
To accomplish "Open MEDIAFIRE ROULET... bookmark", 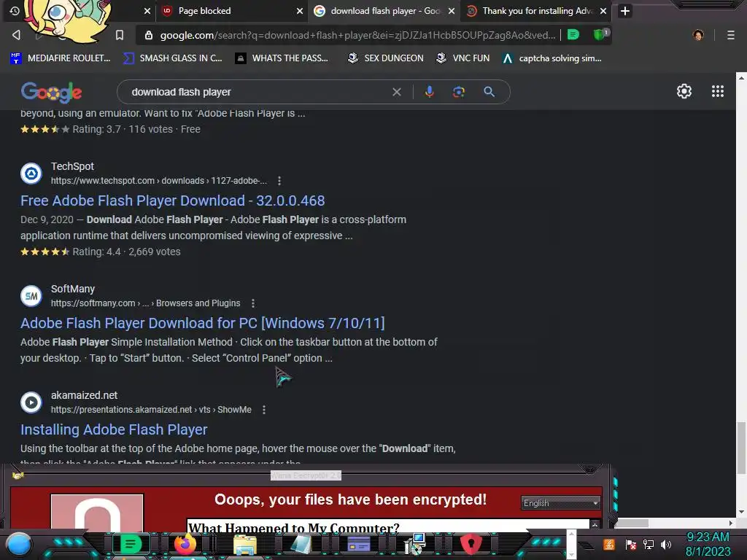I will [x=61, y=58].
